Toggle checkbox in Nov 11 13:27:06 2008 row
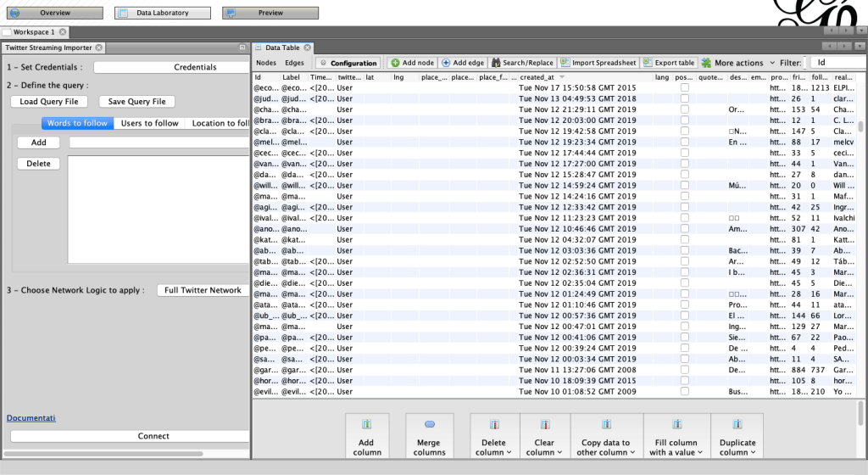Viewport: 868px width, 475px height. [685, 370]
